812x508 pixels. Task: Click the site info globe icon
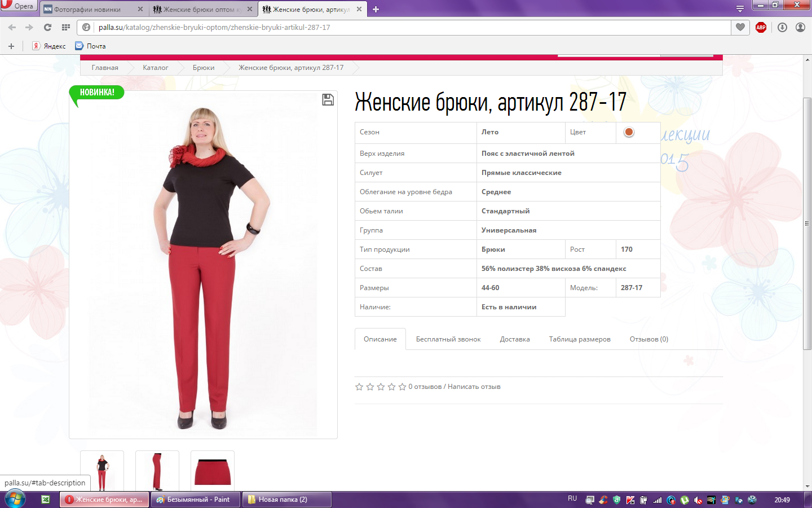[x=86, y=27]
